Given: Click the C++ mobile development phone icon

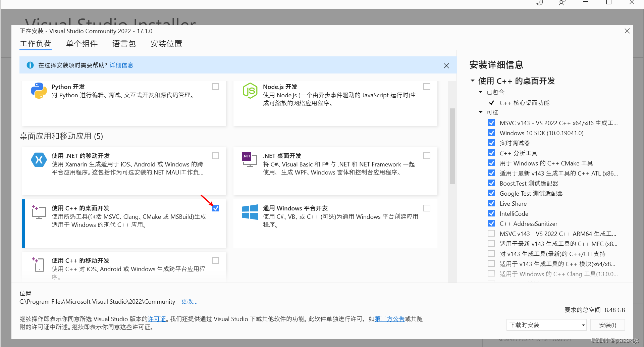Looking at the screenshot, I should [x=38, y=264].
